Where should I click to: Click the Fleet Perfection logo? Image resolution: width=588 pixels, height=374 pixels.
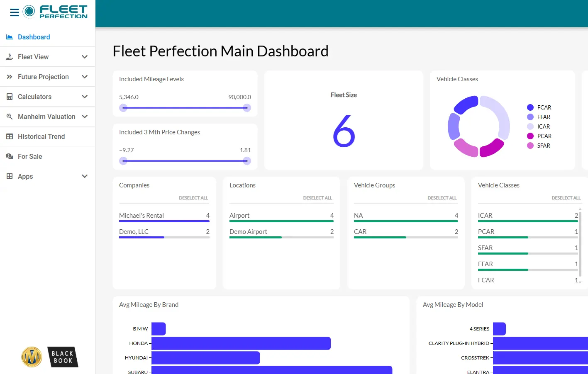[x=55, y=12]
